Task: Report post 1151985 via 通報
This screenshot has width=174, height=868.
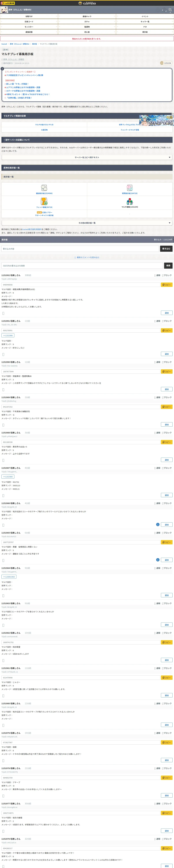Action: pos(157,533)
